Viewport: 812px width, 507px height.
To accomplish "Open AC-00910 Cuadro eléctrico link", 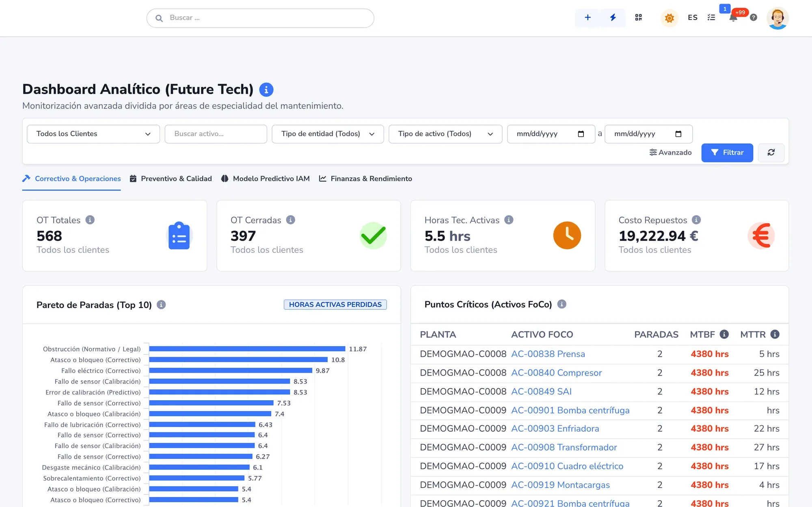I will pos(567,466).
